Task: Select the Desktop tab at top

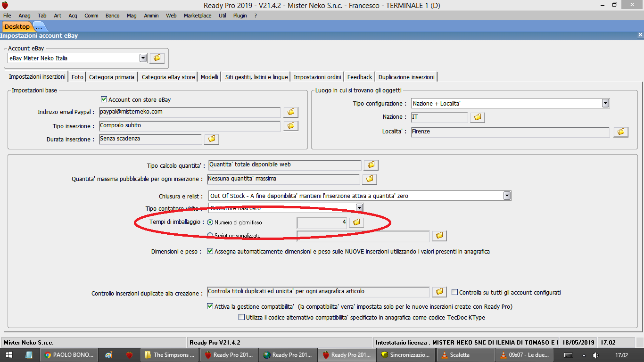Action: (17, 27)
